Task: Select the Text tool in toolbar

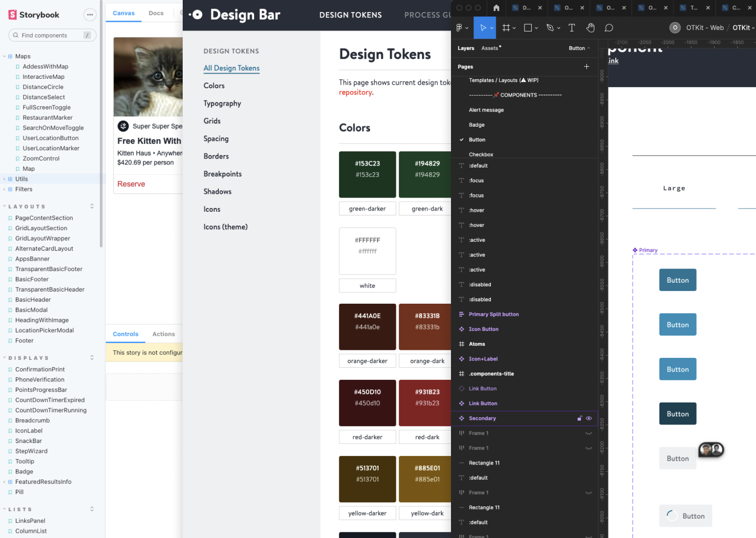Action: point(572,28)
